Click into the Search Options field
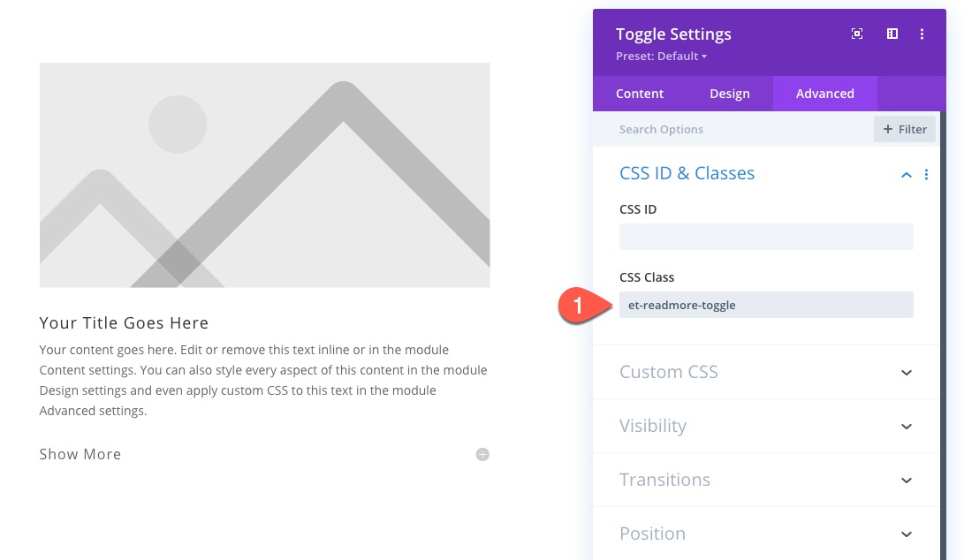Viewport: 964px width, 560px height. (x=733, y=129)
